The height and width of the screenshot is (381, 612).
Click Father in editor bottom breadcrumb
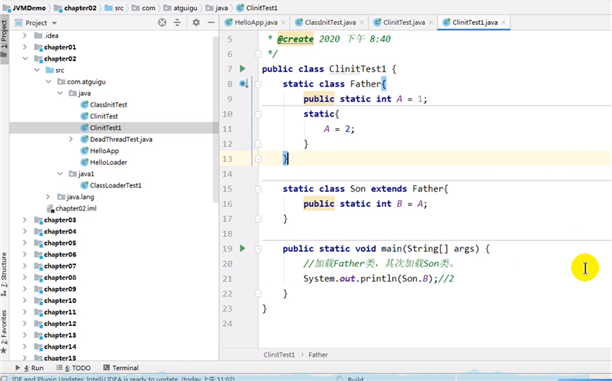pyautogui.click(x=318, y=354)
